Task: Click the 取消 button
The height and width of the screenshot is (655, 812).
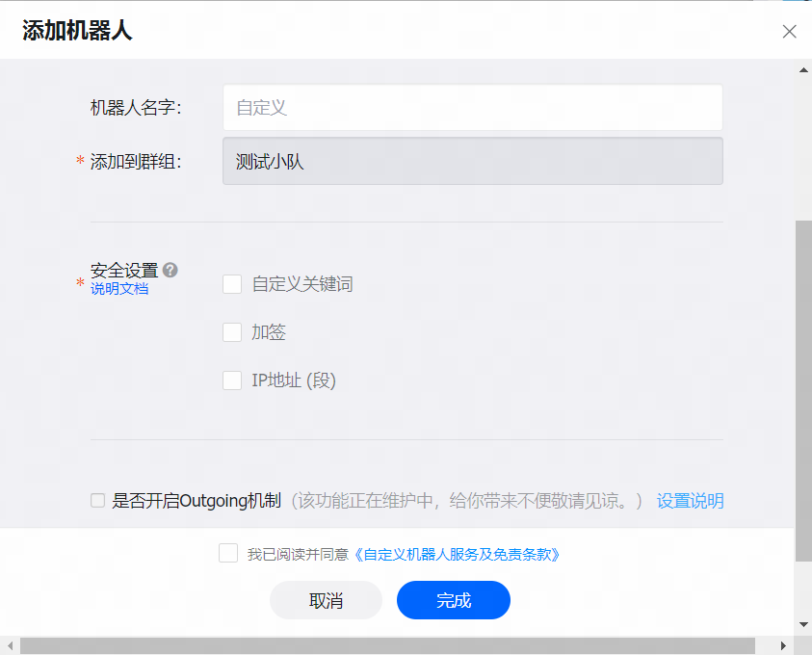Action: click(327, 600)
